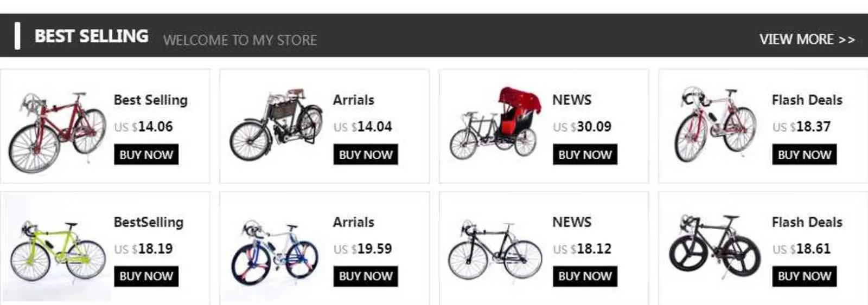Screen dimensions: 868x305
Task: Open the NEWS title beside the rickshaw
Action: (572, 100)
